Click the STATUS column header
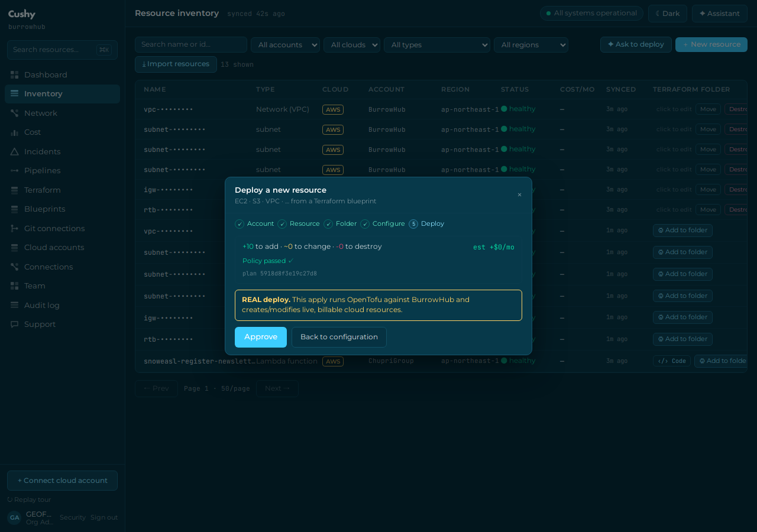 (x=515, y=89)
